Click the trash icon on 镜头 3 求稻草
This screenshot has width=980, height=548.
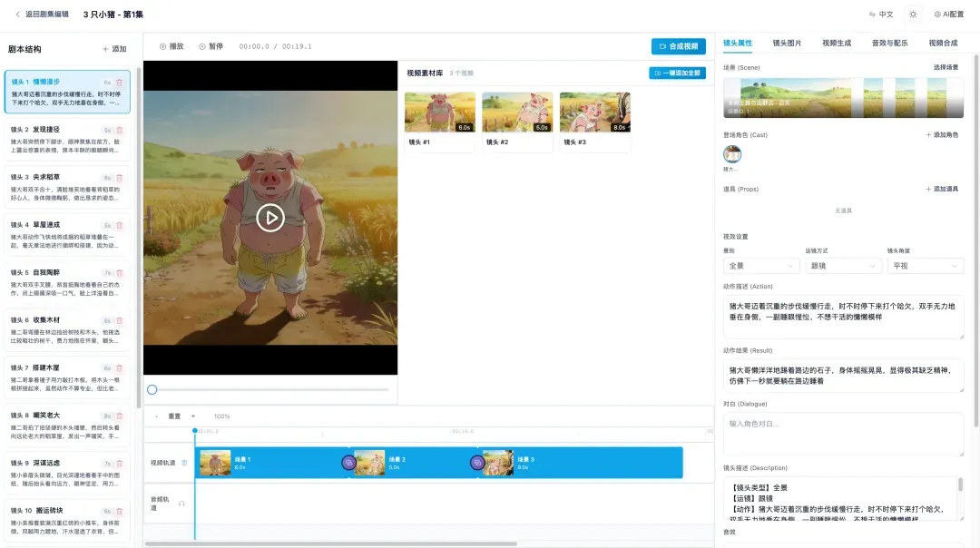click(119, 178)
